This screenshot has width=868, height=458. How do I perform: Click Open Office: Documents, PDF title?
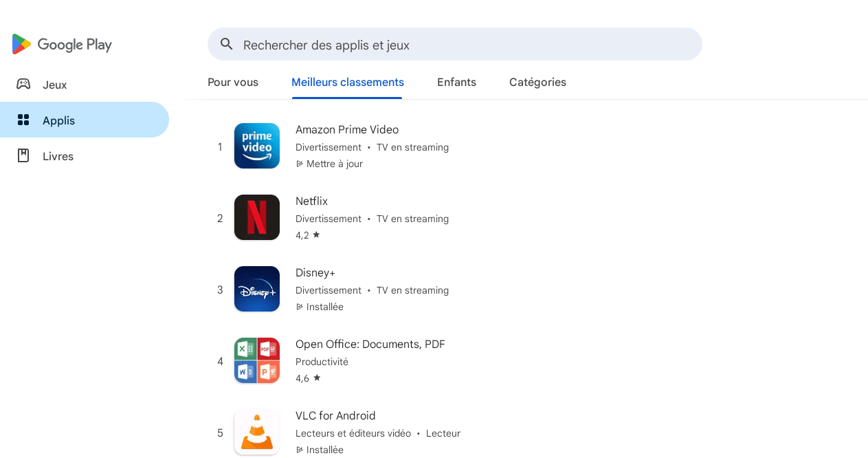point(370,344)
